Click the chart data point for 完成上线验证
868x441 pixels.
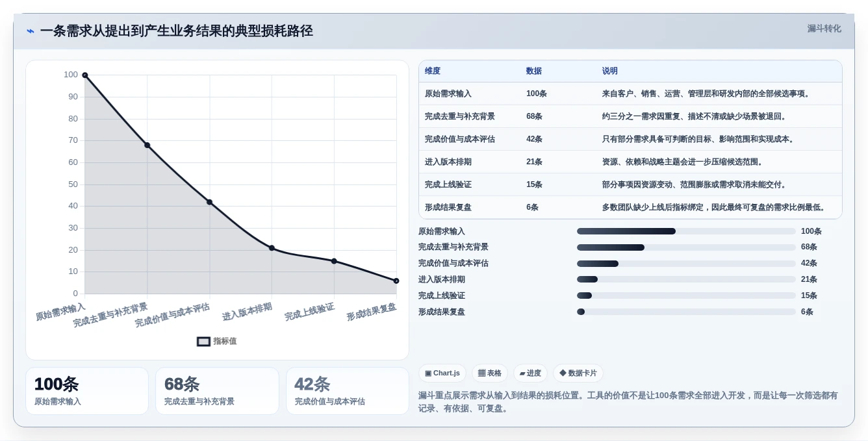[334, 261]
